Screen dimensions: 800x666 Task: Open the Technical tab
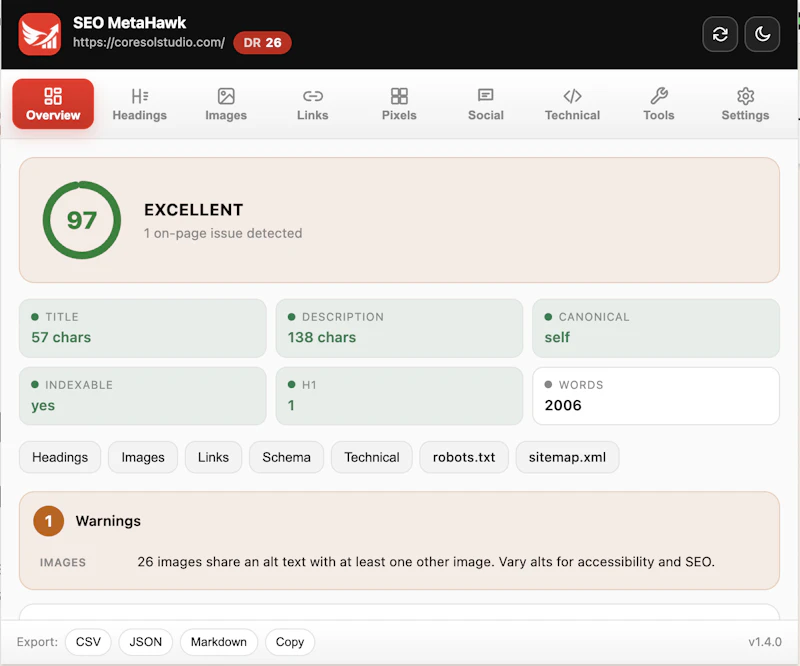(x=572, y=104)
